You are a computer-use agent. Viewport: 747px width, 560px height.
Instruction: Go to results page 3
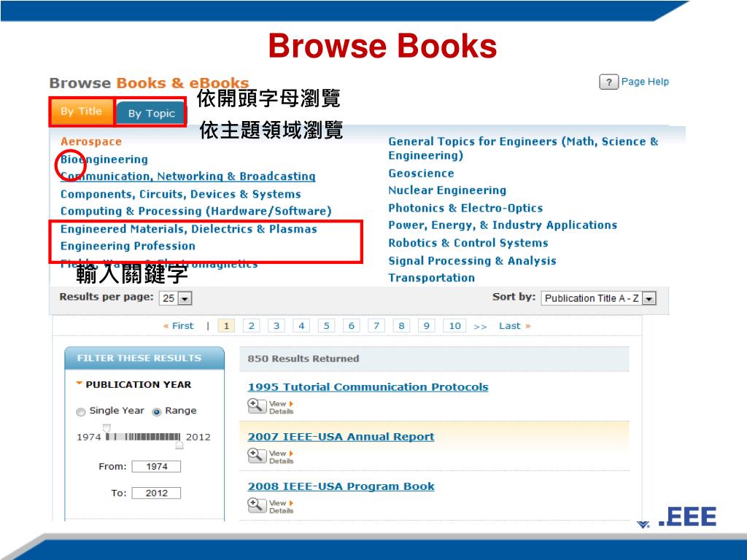(x=276, y=326)
